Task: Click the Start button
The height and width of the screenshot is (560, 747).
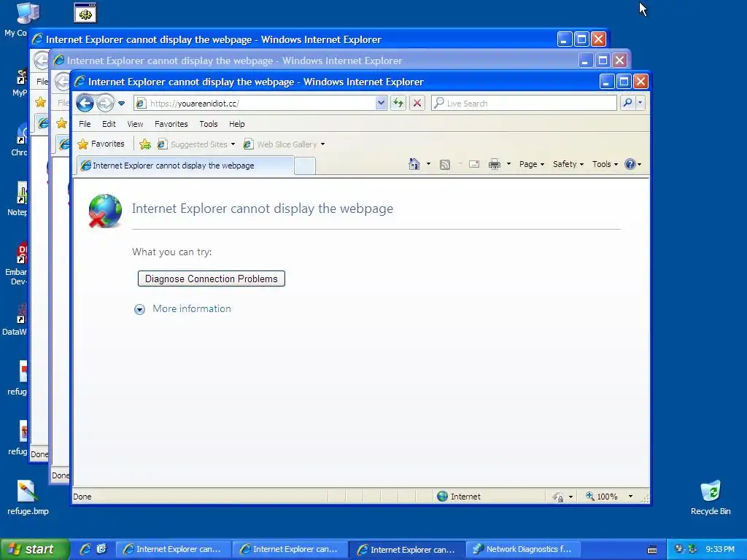Action: 34,549
